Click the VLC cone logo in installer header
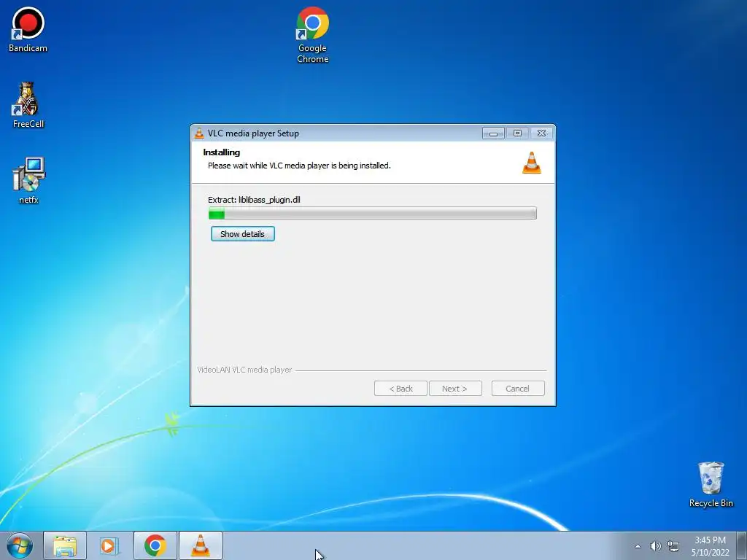Viewport: 747px width, 560px height. pos(532,163)
